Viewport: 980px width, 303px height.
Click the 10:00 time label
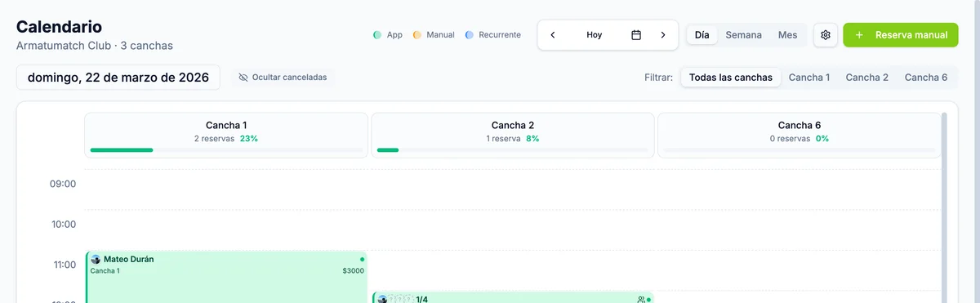tap(63, 224)
